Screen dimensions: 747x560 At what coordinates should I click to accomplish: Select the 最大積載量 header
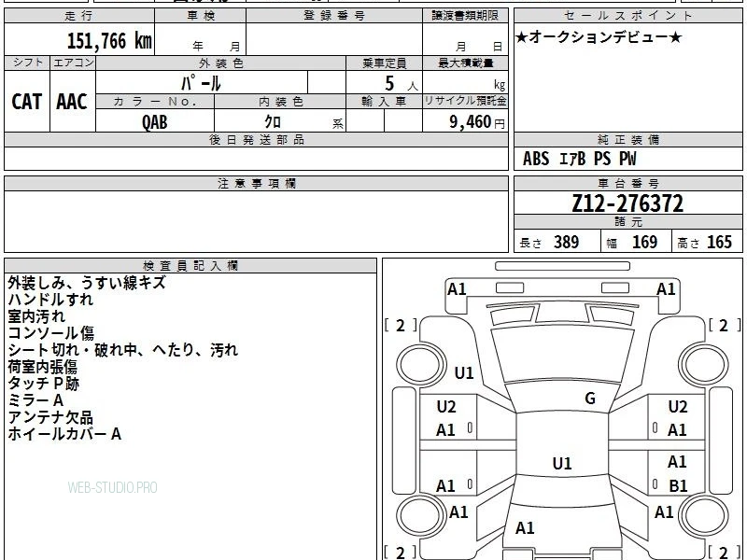(x=465, y=63)
